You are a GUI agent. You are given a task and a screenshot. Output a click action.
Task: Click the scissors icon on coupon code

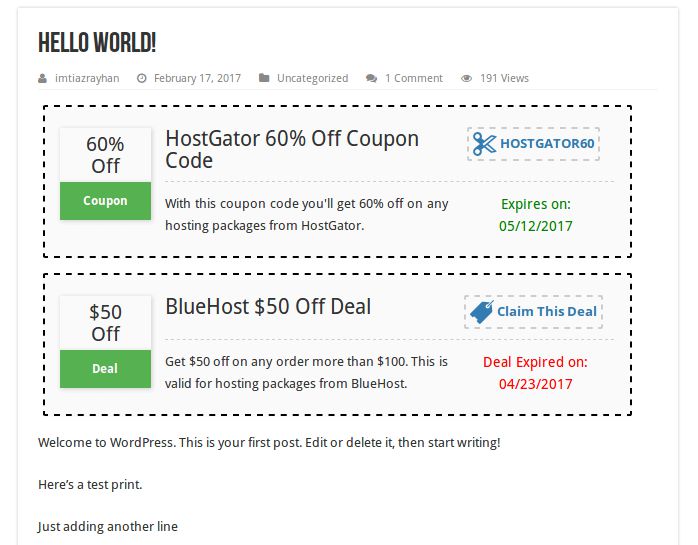(x=484, y=144)
